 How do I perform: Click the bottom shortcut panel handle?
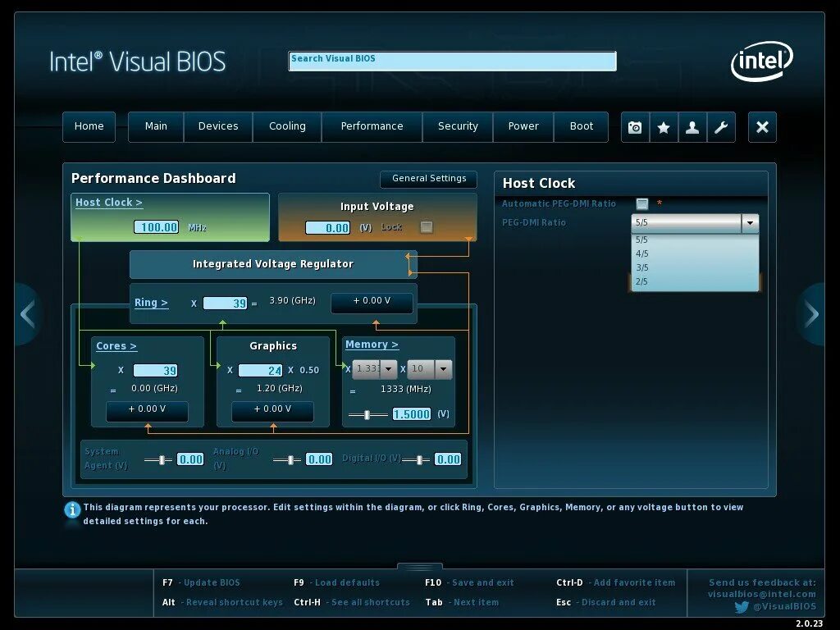pos(420,567)
